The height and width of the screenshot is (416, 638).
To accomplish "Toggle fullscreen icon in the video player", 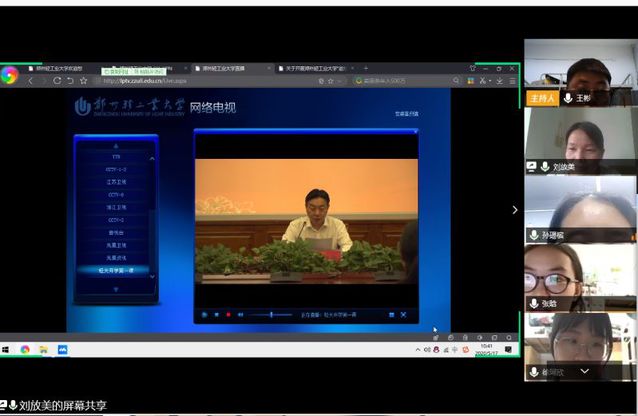I will click(389, 314).
